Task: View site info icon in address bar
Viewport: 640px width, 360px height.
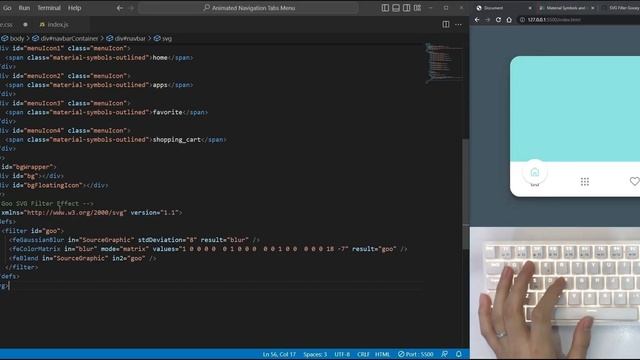Action: coord(522,20)
